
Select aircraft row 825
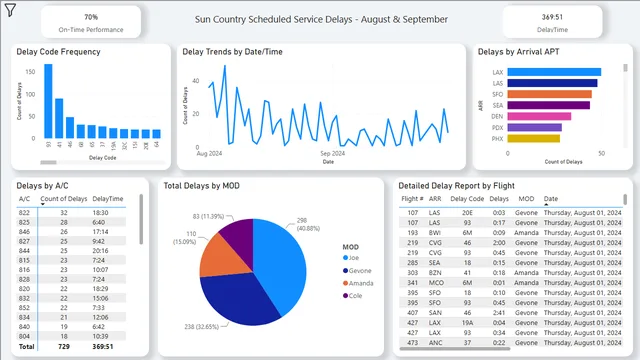pyautogui.click(x=71, y=222)
